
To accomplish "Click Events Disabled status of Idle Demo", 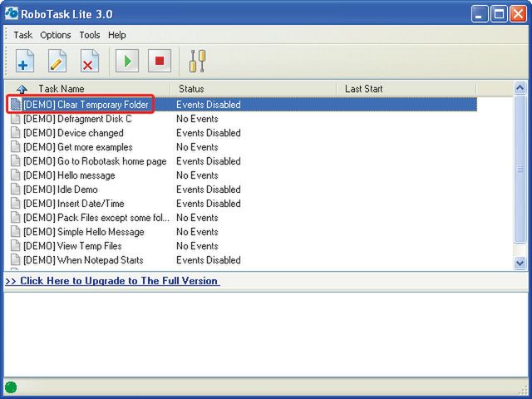I will pyautogui.click(x=209, y=190).
